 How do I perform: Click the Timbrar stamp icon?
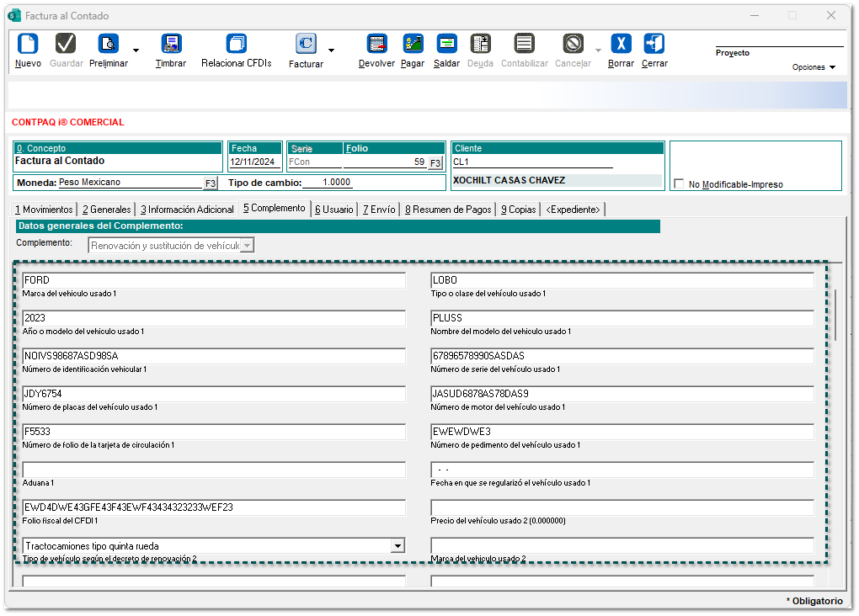(x=171, y=45)
